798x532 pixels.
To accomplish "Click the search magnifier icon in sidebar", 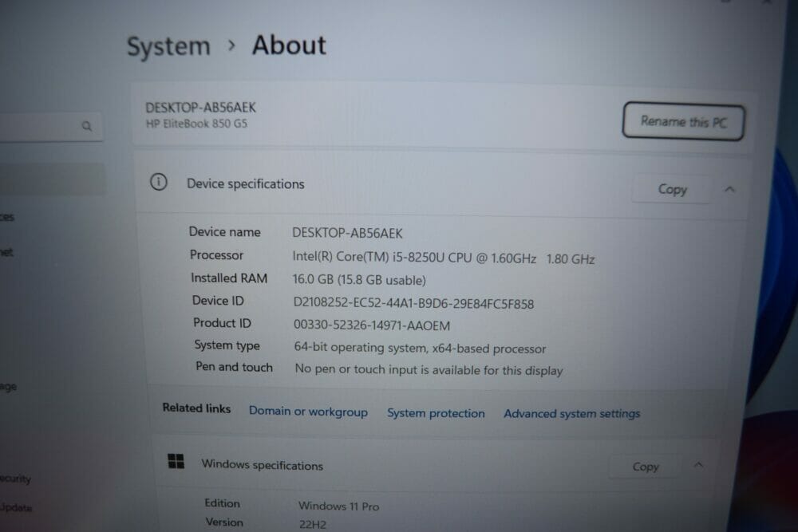I will click(x=86, y=125).
